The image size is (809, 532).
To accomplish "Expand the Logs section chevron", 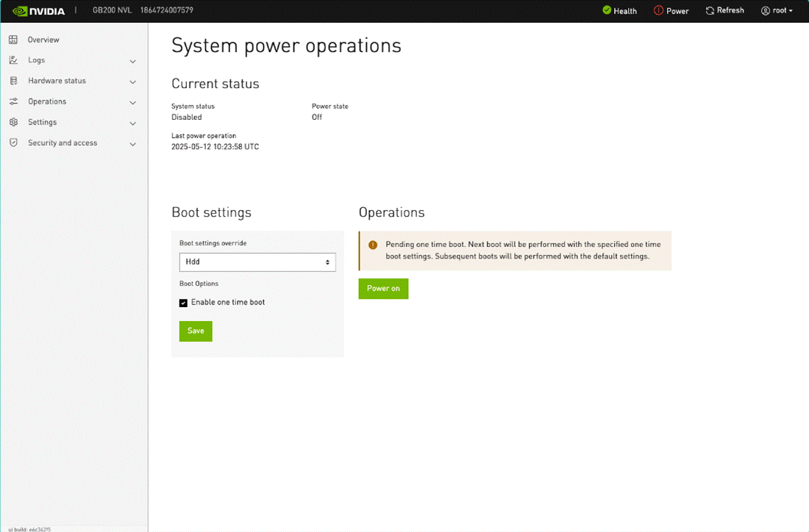I will [x=133, y=61].
